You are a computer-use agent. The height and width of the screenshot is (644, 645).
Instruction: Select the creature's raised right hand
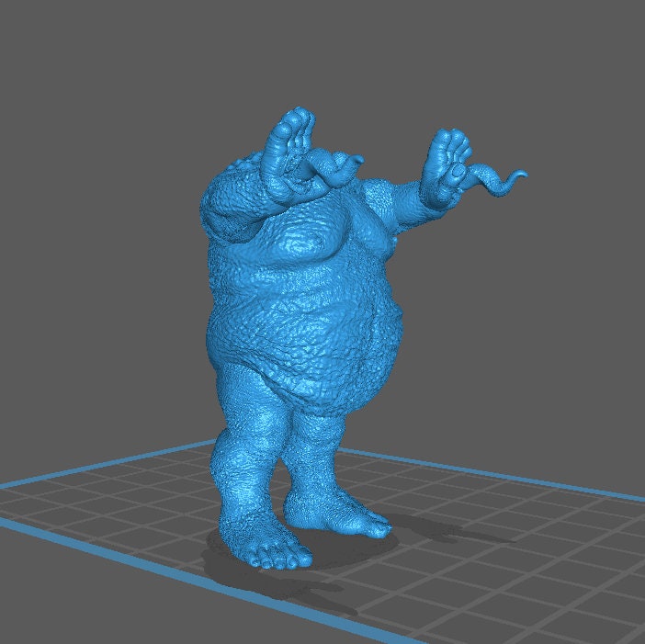coord(447,165)
